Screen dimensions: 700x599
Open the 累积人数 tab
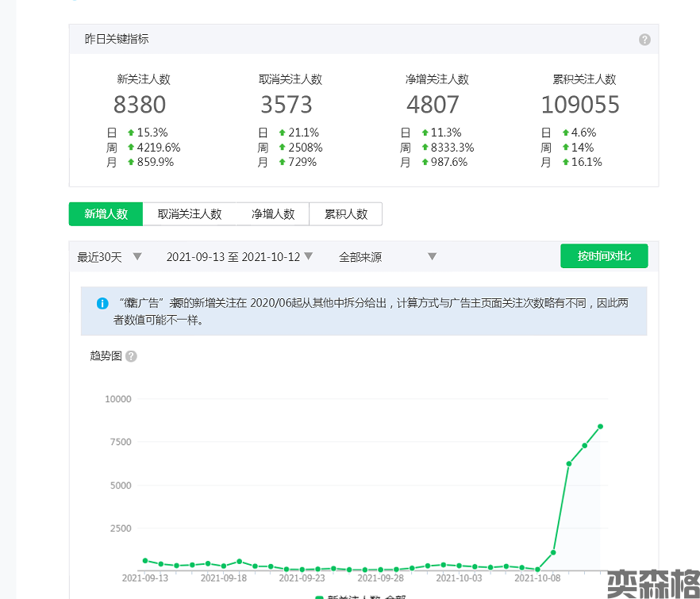tap(346, 214)
